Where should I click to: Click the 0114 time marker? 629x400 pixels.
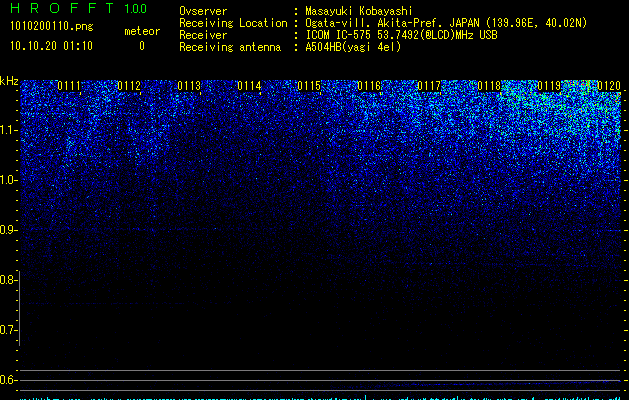tap(249, 86)
